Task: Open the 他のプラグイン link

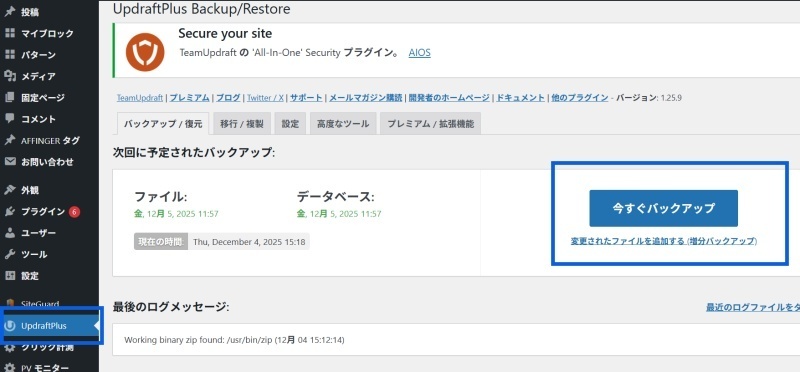Action: point(580,97)
